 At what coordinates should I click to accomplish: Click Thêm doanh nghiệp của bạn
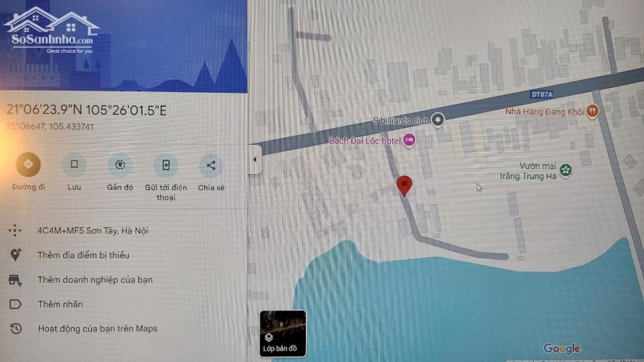(95, 280)
